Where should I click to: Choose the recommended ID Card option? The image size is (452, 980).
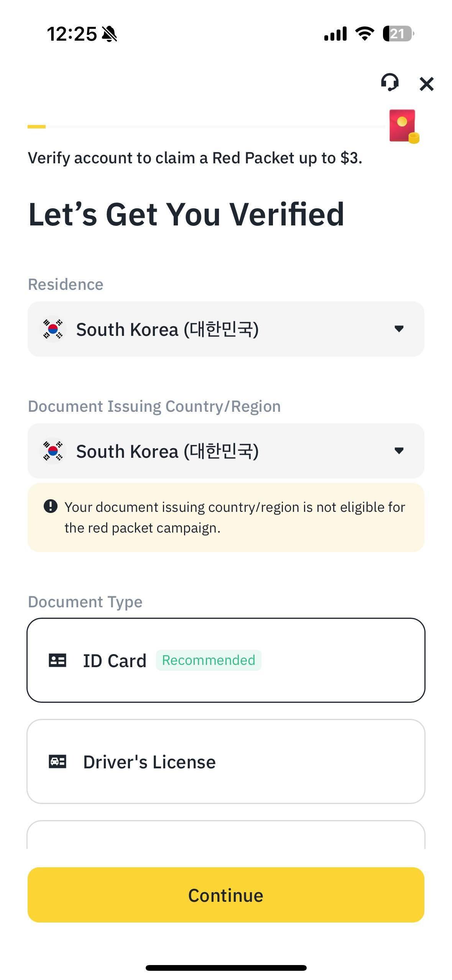[x=226, y=660]
